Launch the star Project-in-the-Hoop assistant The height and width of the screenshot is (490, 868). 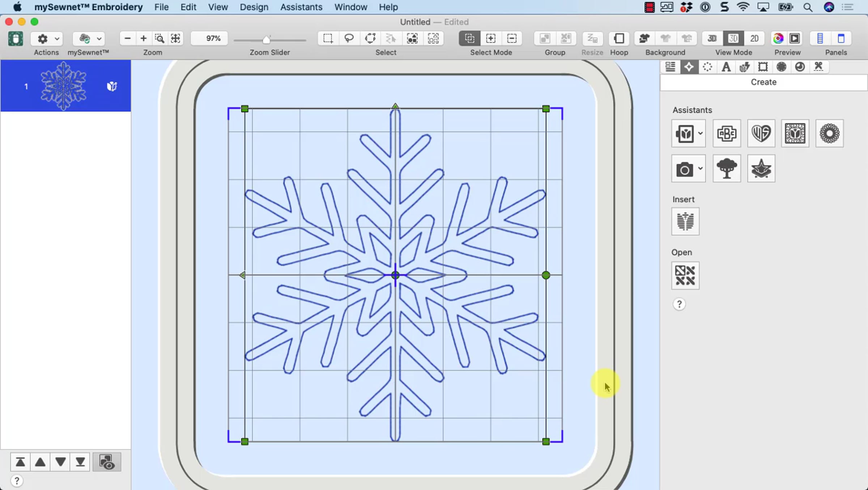(761, 168)
